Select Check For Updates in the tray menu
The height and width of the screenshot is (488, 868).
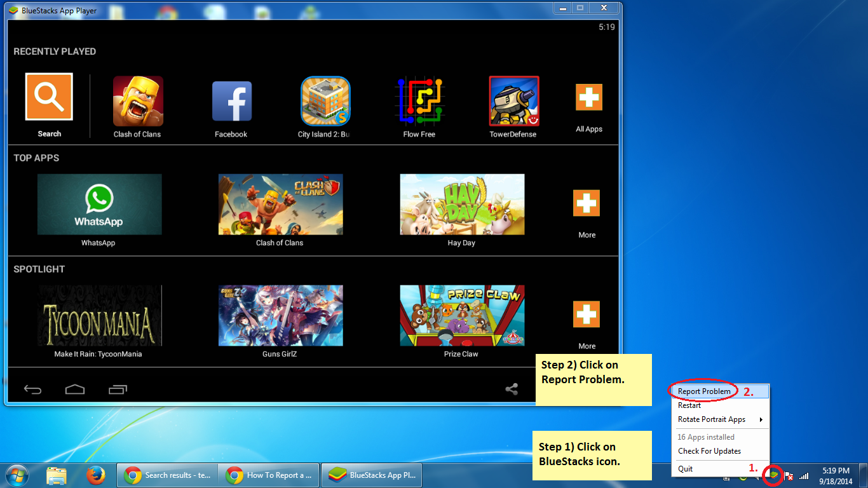tap(720, 451)
